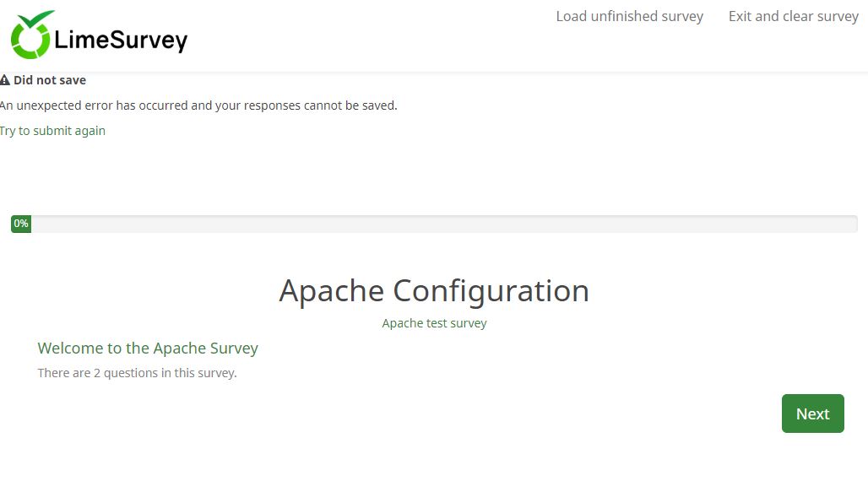The height and width of the screenshot is (481, 868).
Task: Click the Welcome to the Apache Survey heading
Action: pos(148,349)
